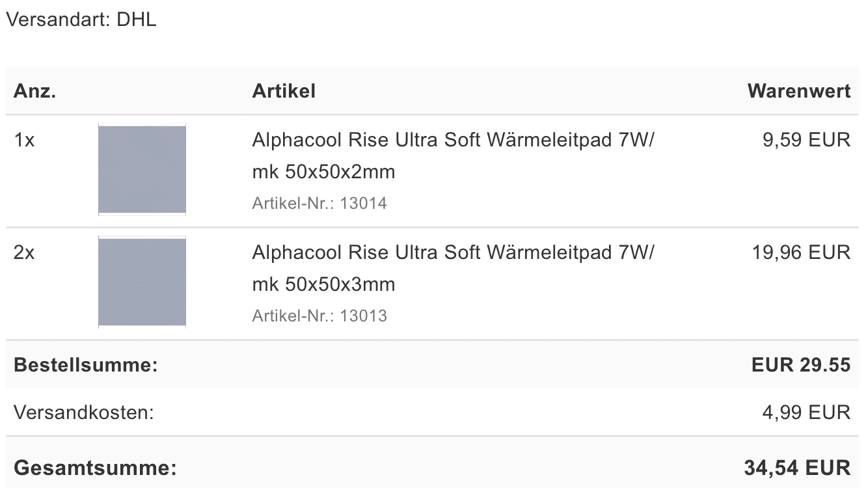Click the 9,59 EUR price
Viewport: 868px width, 488px height.
[807, 140]
